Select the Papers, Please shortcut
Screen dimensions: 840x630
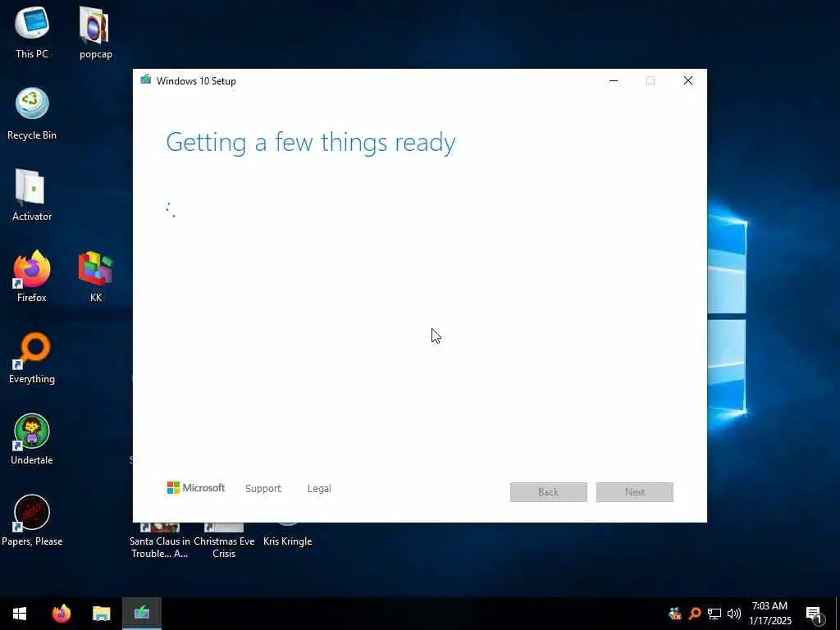32,520
